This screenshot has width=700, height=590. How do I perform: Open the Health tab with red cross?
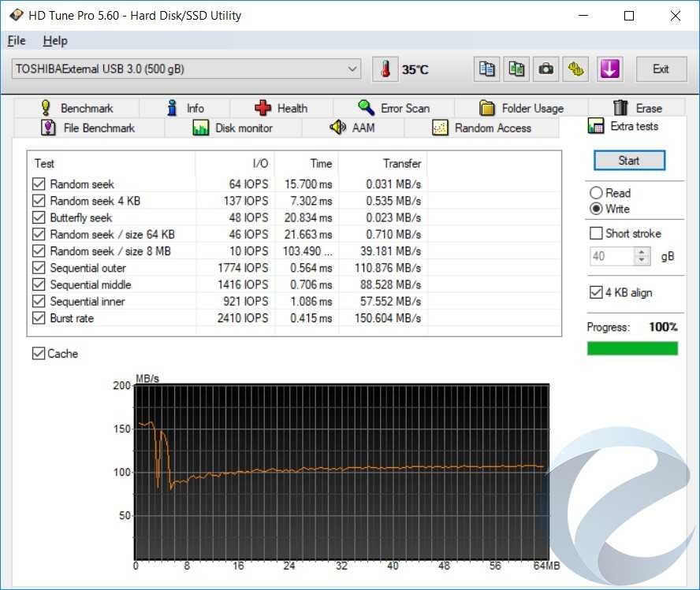point(281,108)
